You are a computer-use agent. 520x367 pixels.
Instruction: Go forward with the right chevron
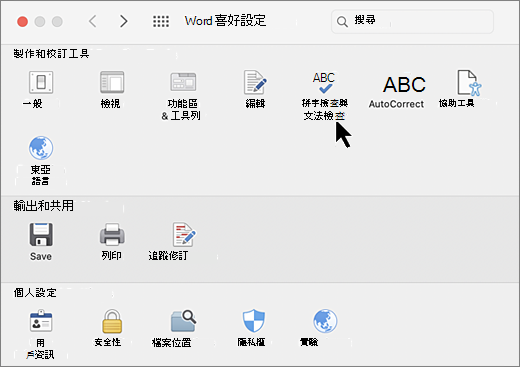[124, 21]
